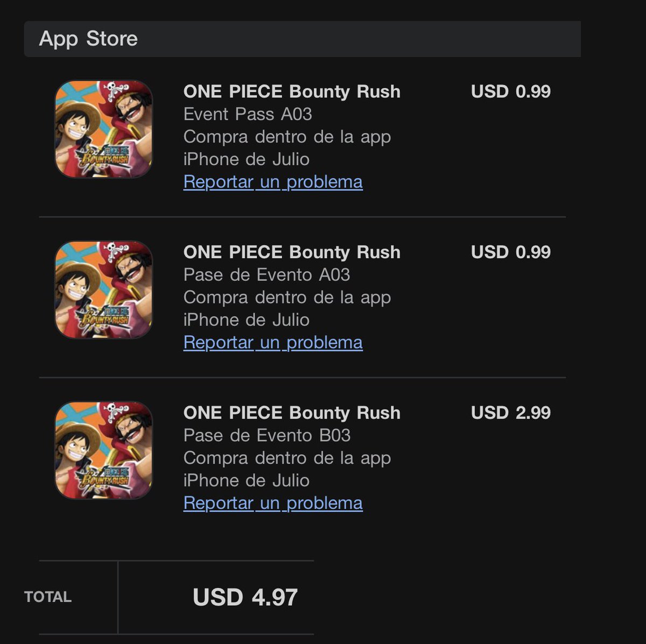Click the TOTAL label
Viewport: 646px width, 644px height.
pos(48,597)
